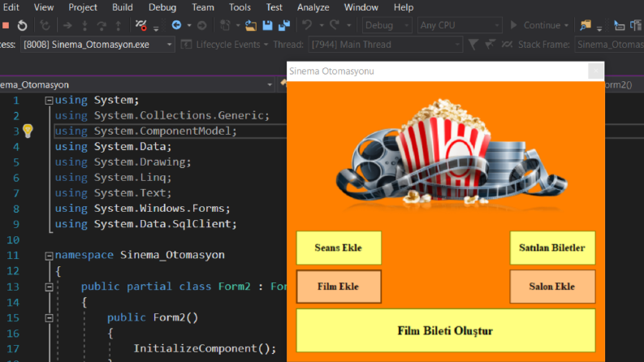Click the Salon Ekle button

click(552, 287)
